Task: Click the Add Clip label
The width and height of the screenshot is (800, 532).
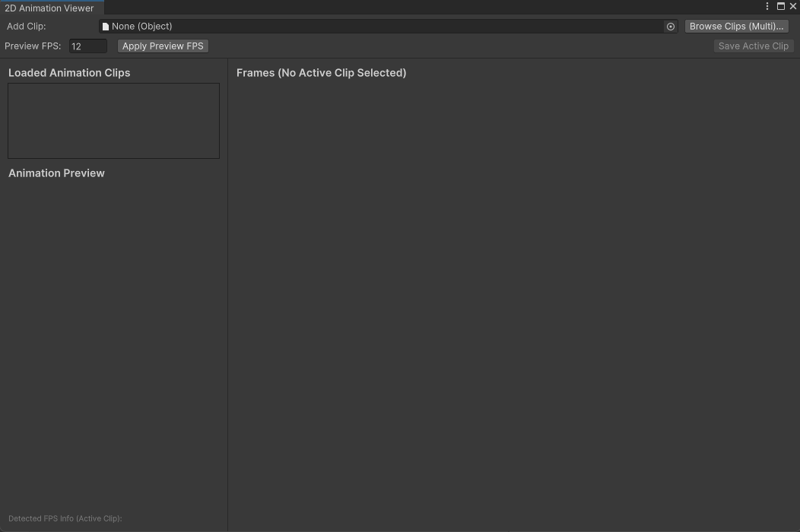Action: (26, 26)
